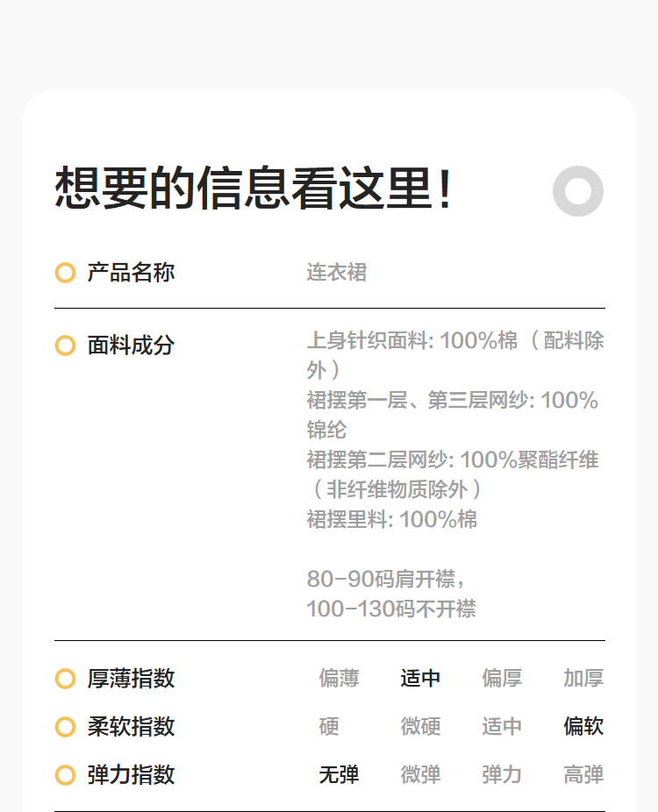Select 高弹 elasticity option
The image size is (658, 812).
[583, 775]
